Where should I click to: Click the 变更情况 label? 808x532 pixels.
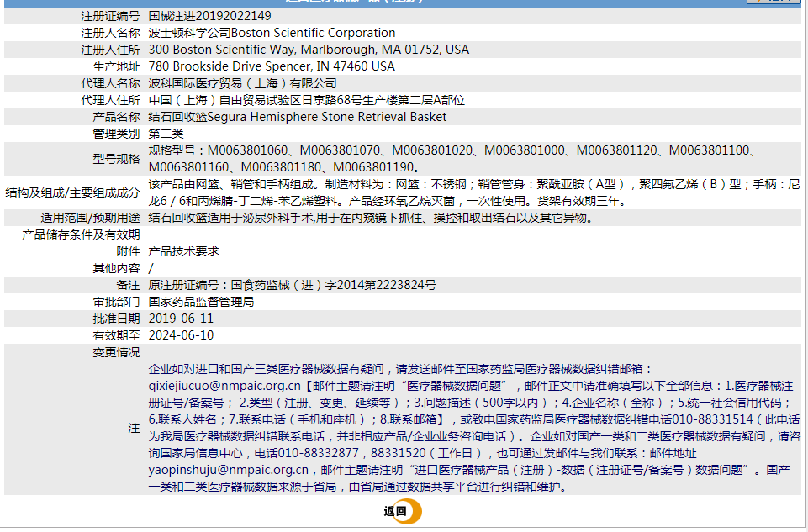116,352
